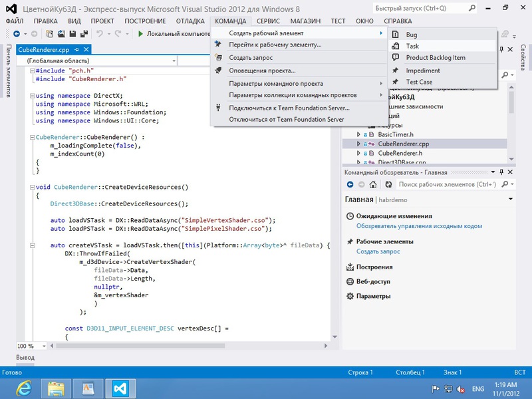Open the ФАЙЛ menu
532x399 pixels.
(15, 21)
